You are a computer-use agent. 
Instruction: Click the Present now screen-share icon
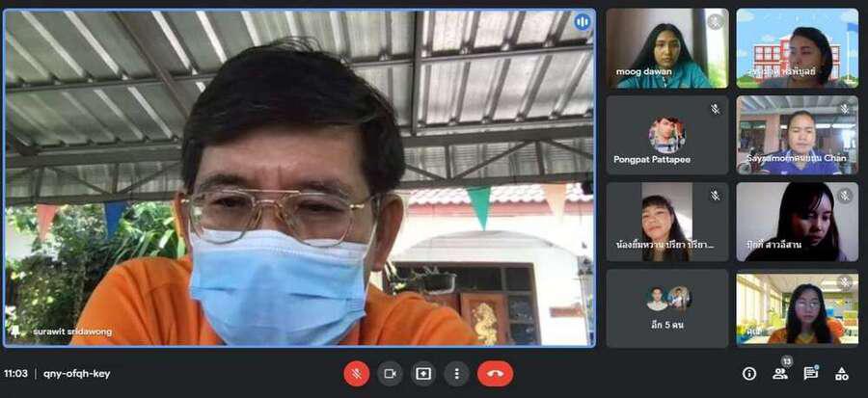pos(423,373)
